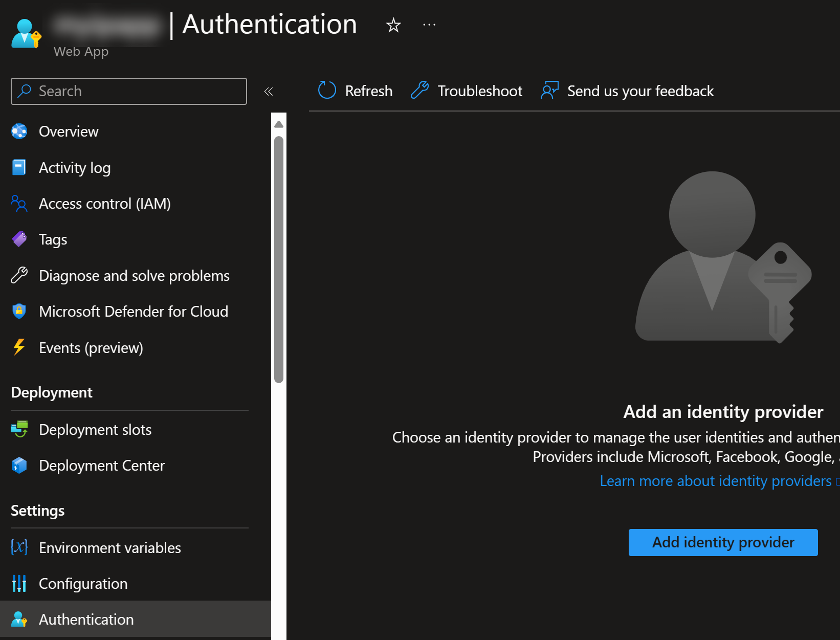Screen dimensions: 840x640
Task: Click the Environment variables icon
Action: (x=19, y=547)
